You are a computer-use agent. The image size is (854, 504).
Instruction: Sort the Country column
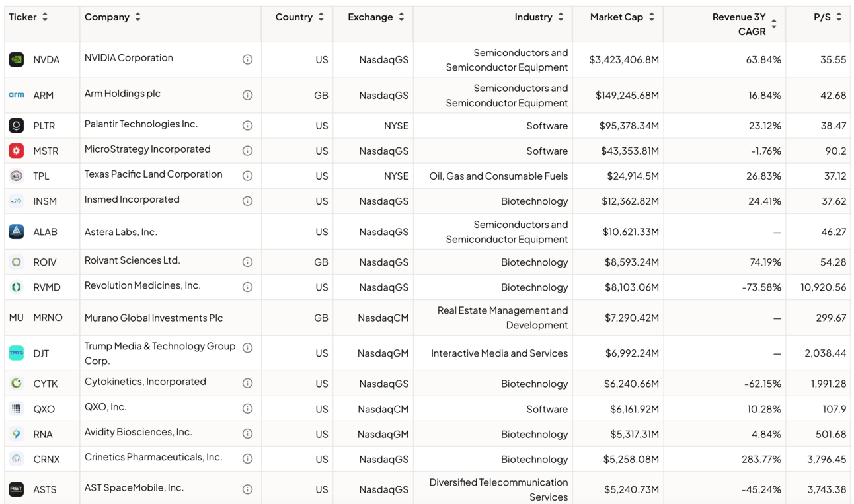[321, 17]
